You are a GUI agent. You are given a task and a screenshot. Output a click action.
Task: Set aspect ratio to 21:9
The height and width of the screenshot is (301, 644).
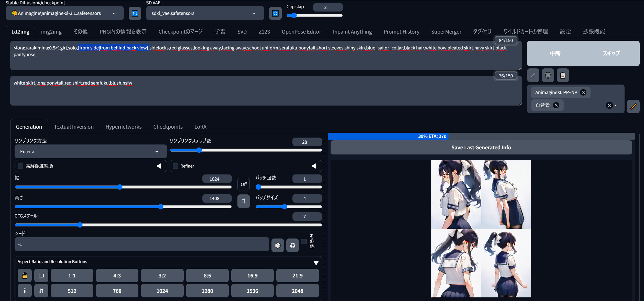[x=297, y=276]
